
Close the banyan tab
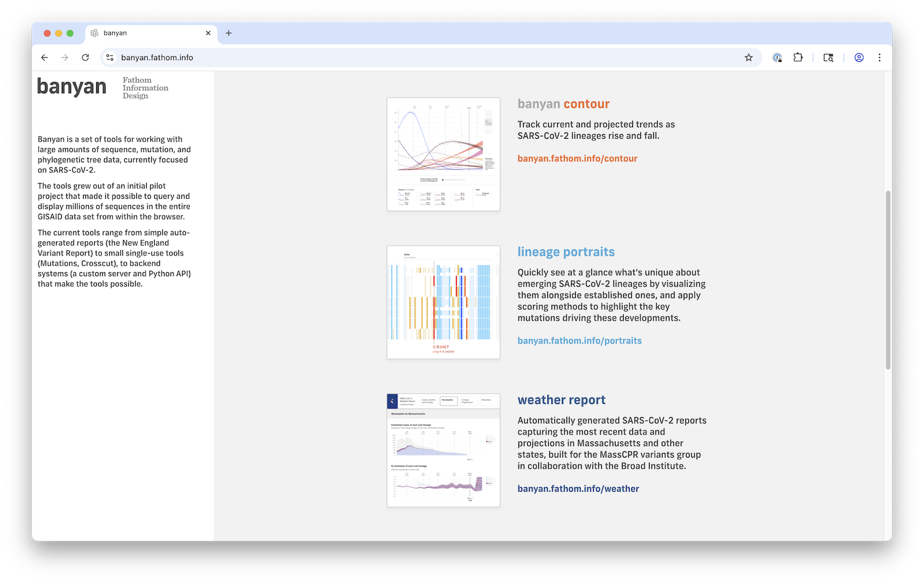click(208, 34)
